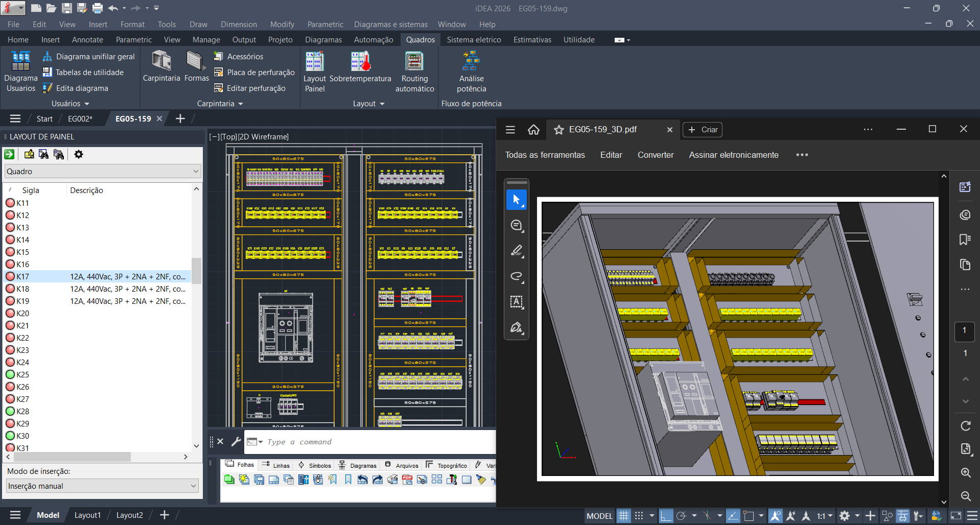Select the highlight pen tool in PDF viewer
The width and height of the screenshot is (980, 525).
point(517,251)
